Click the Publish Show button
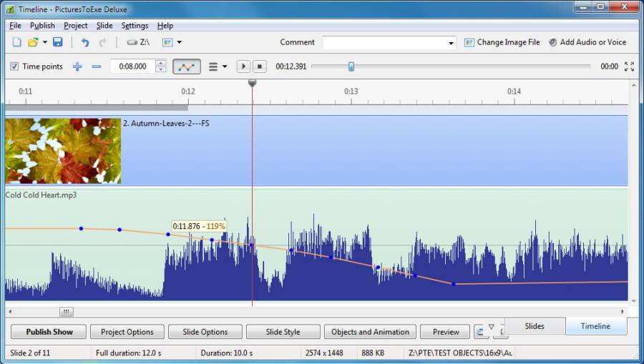Viewport: 644px width, 364px height. pos(49,332)
